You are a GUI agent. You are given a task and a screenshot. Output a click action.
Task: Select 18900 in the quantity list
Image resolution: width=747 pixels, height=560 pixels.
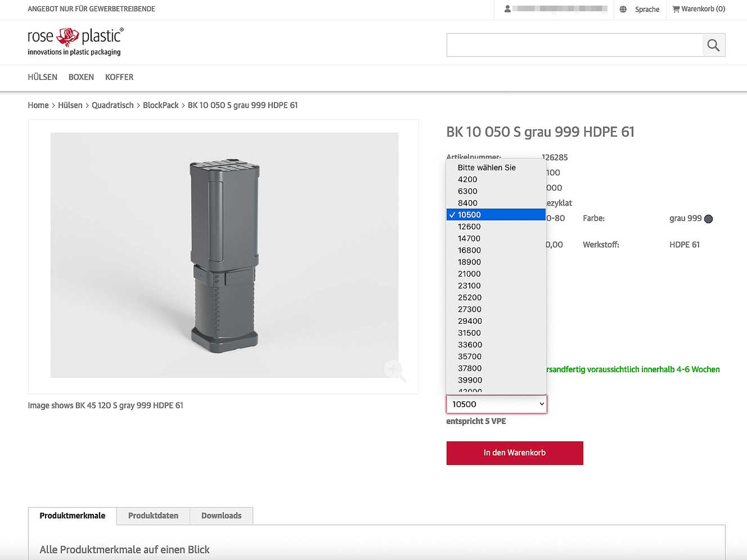(496, 262)
